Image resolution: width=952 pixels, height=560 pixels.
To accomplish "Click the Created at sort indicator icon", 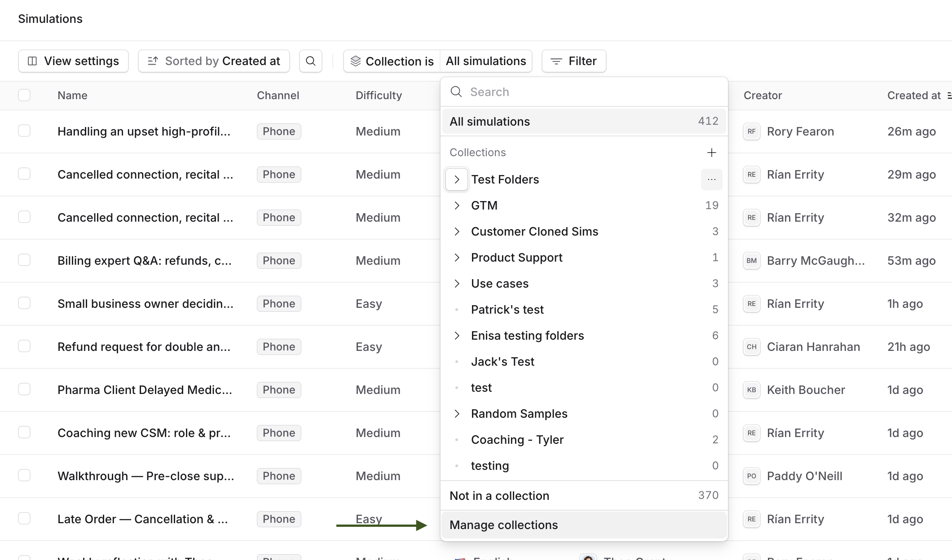I will tap(949, 96).
